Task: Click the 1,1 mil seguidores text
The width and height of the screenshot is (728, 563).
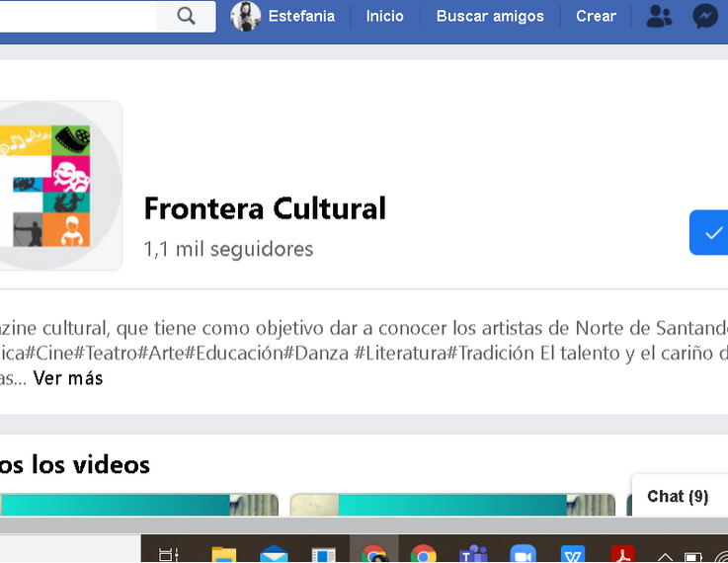Action: coord(228,249)
